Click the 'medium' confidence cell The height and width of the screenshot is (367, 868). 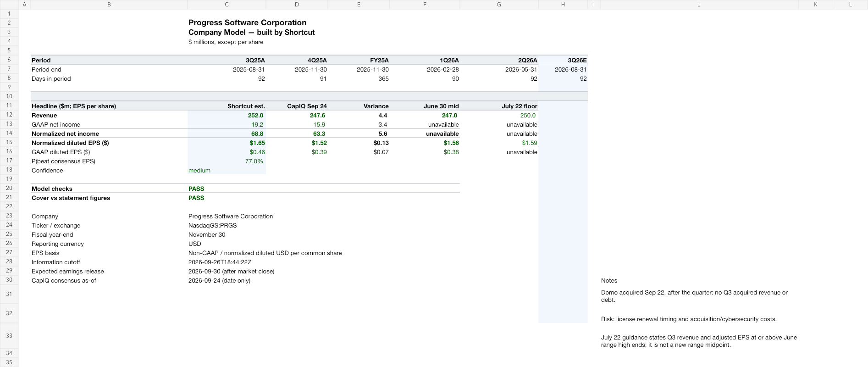pos(199,170)
